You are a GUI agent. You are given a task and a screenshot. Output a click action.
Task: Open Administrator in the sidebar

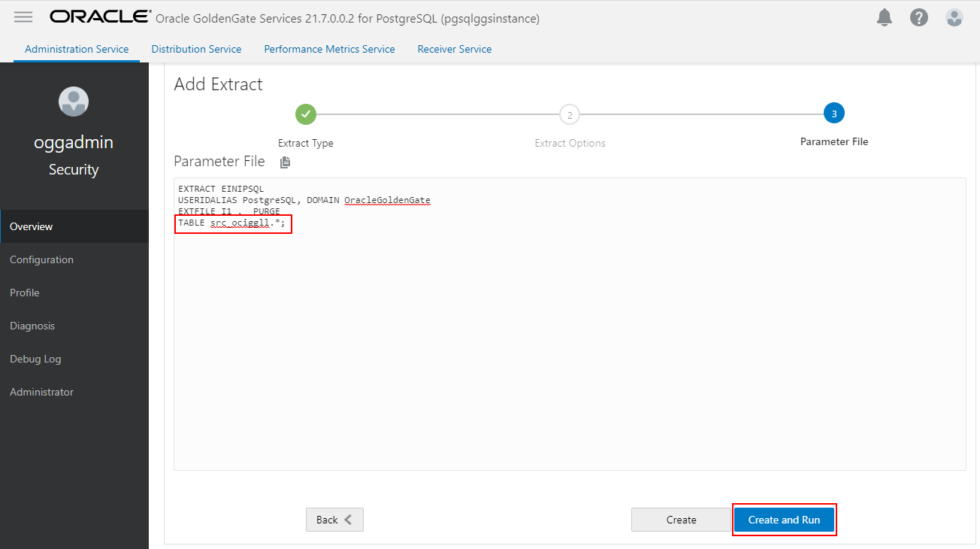click(74, 392)
